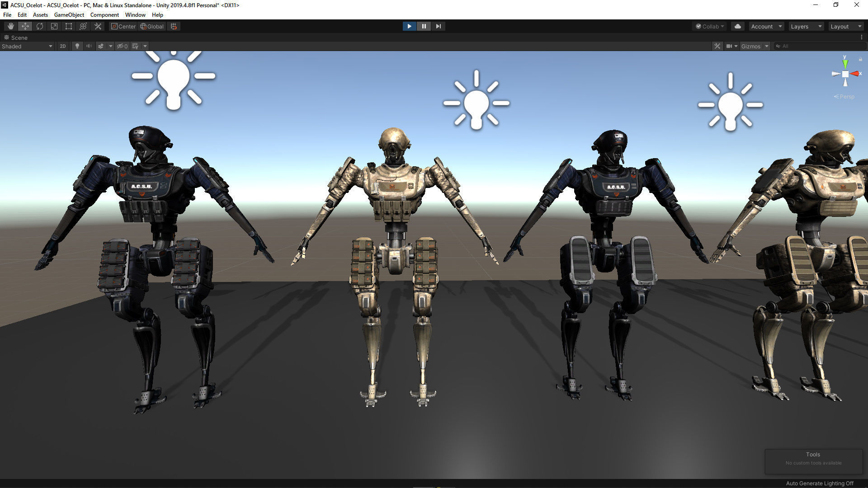Viewport: 868px width, 488px height.
Task: Open the Shaded draw mode dropdown
Action: [27, 46]
